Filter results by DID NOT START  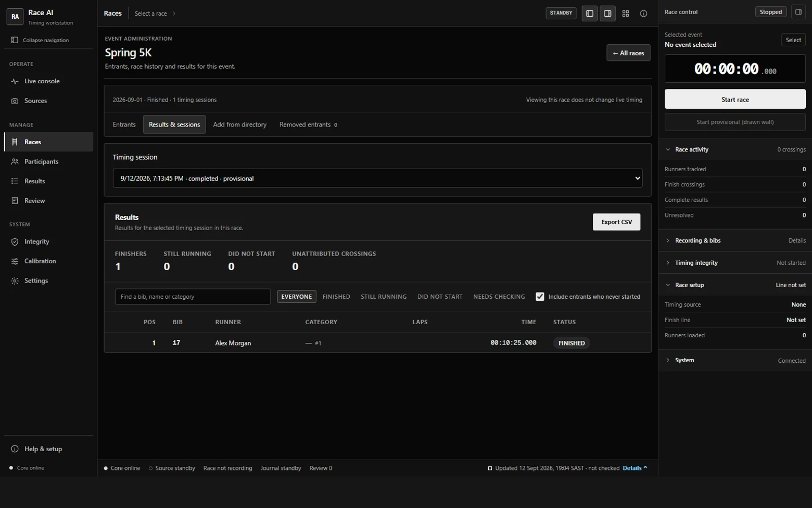point(440,297)
